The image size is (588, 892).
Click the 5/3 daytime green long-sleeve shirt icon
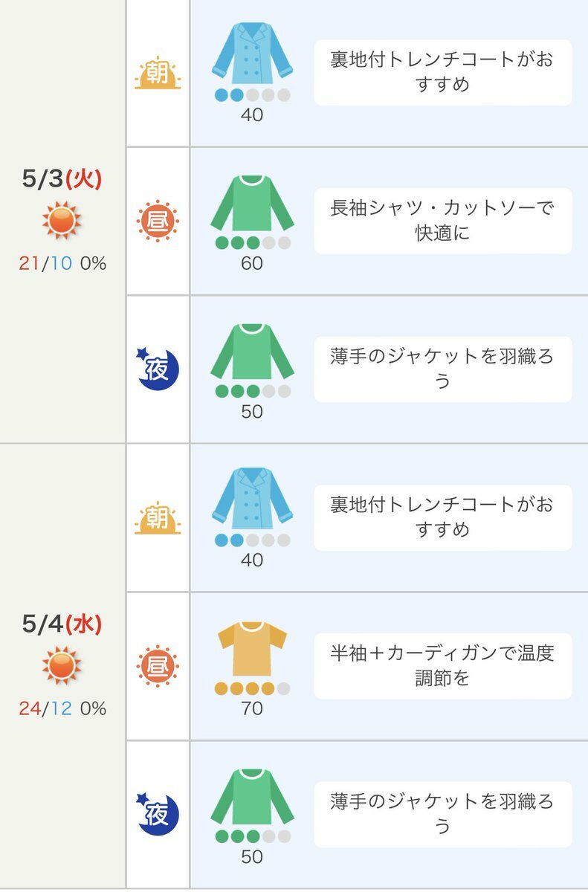point(252,204)
